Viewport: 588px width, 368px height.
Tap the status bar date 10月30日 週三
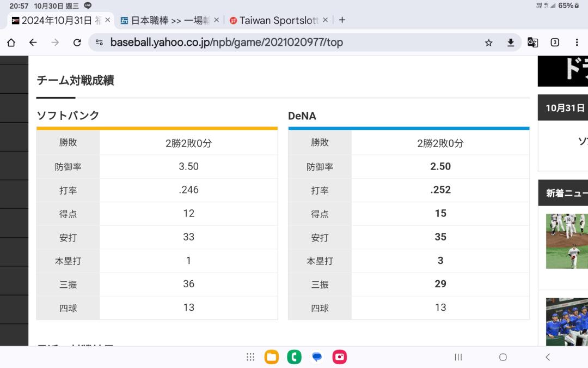pos(56,6)
